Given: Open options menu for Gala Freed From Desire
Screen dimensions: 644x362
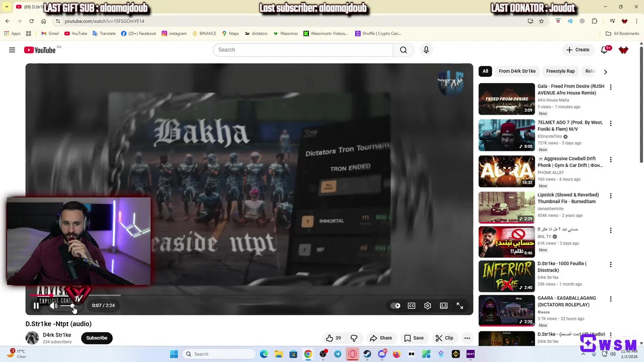Looking at the screenshot, I should (x=611, y=87).
